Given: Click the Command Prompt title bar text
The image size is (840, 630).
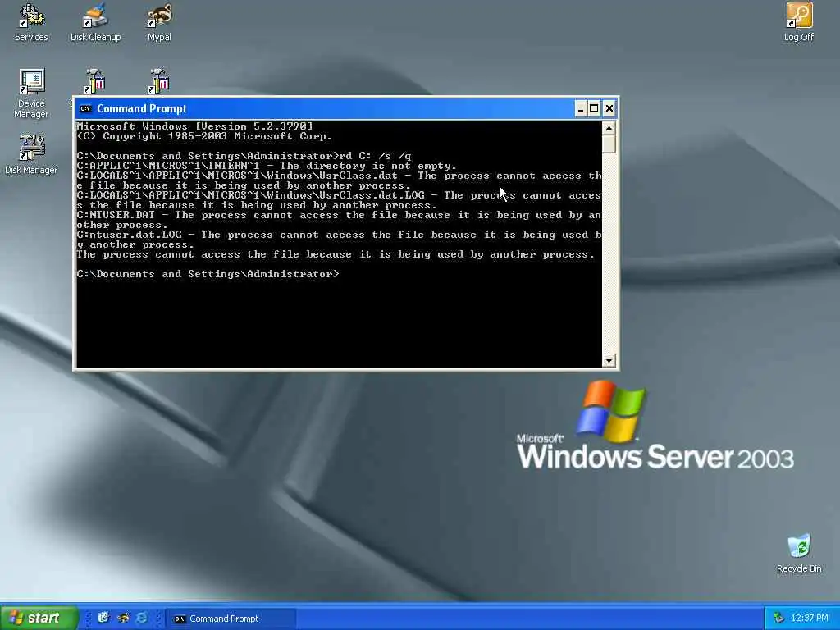Looking at the screenshot, I should point(141,109).
